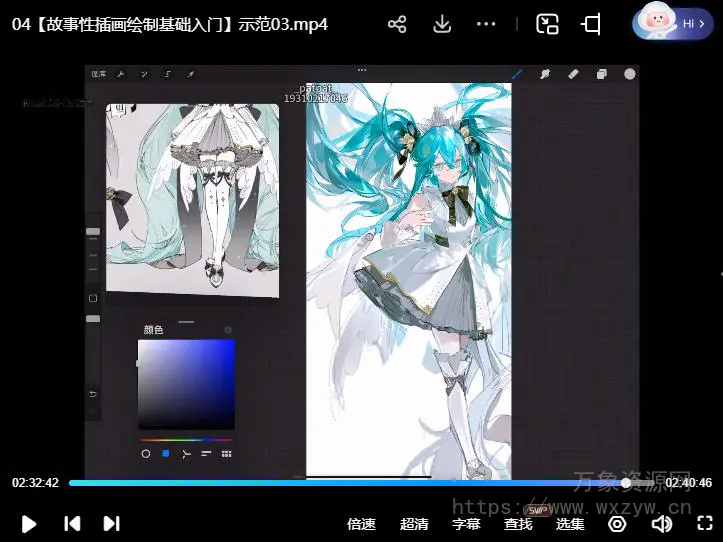Enter fullscreen mode
The width and height of the screenshot is (723, 542).
click(704, 523)
